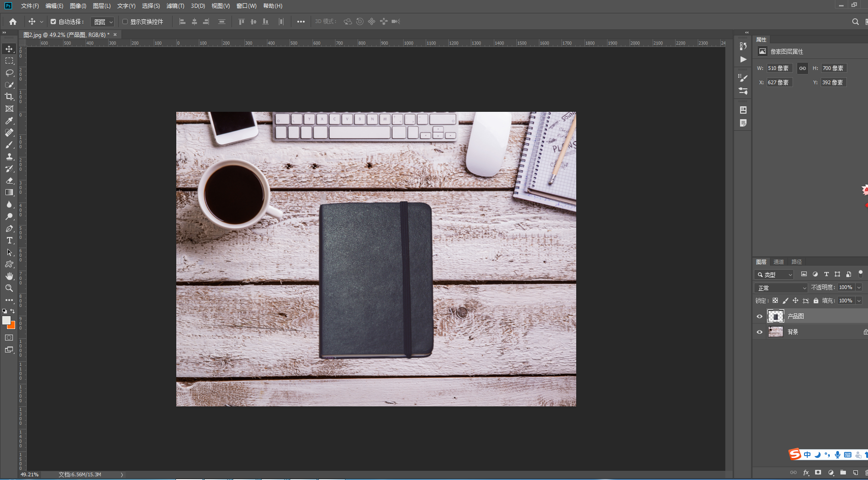
Task: Hide the 产品图 layer visibility
Action: click(x=759, y=316)
